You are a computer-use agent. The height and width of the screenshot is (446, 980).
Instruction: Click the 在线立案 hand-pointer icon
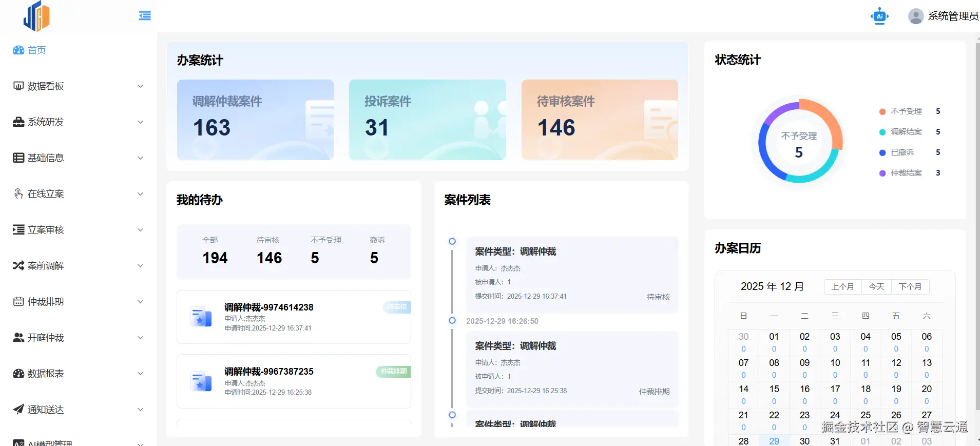pyautogui.click(x=18, y=194)
